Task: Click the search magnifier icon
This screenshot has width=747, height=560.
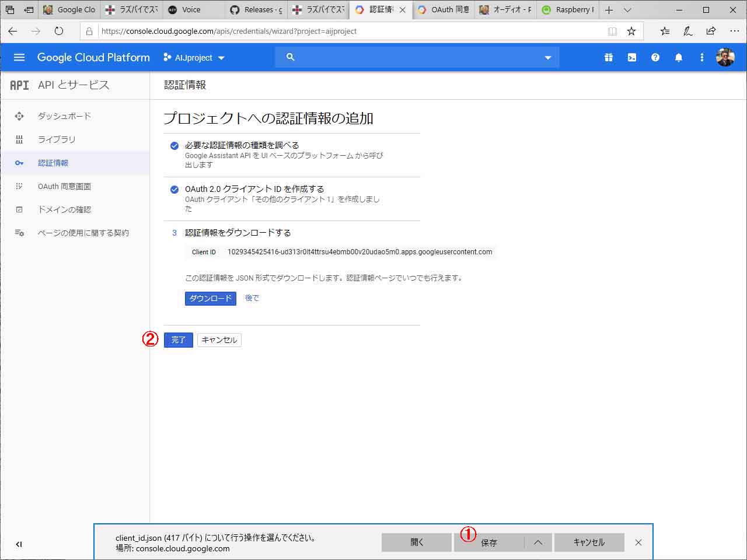Action: click(291, 57)
